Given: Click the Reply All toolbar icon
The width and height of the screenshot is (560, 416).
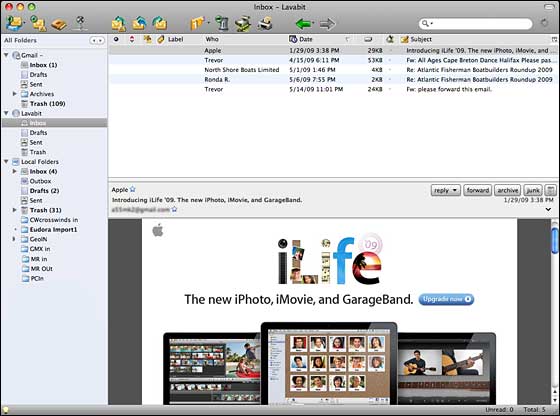Looking at the screenshot, I should pyautogui.click(x=139, y=24).
